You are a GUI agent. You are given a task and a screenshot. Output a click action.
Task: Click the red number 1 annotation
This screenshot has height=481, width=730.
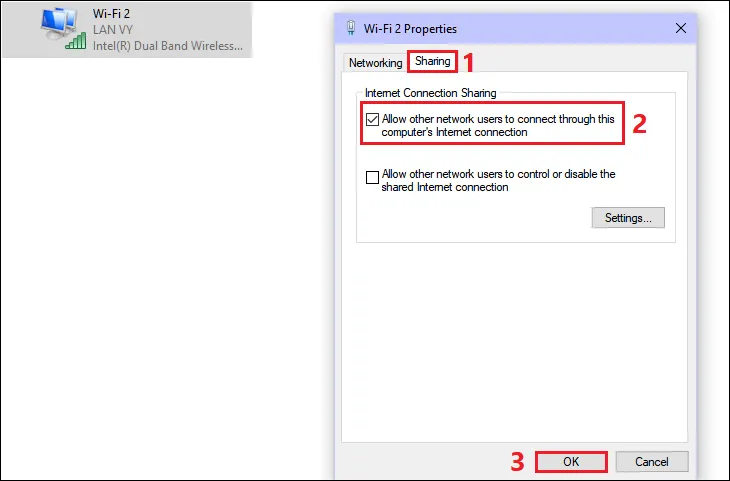point(468,62)
